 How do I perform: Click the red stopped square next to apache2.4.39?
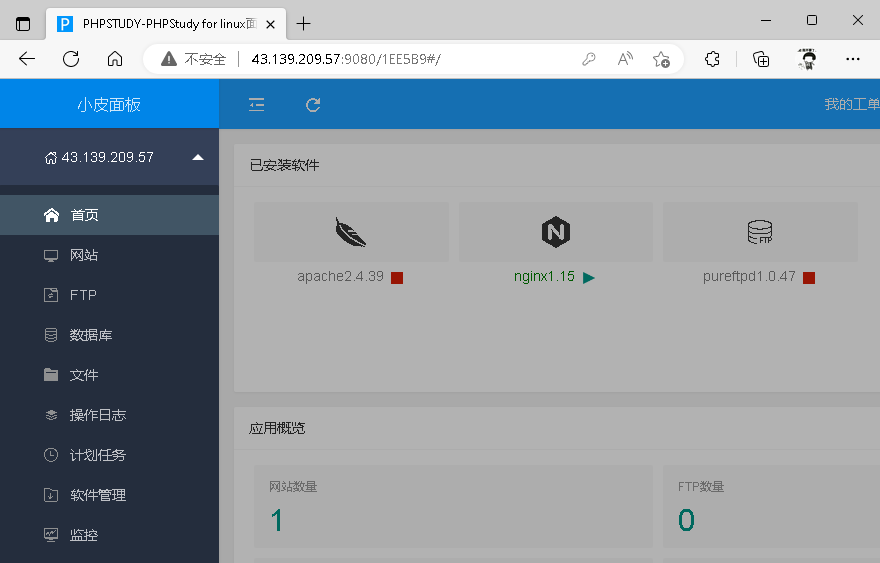point(397,278)
